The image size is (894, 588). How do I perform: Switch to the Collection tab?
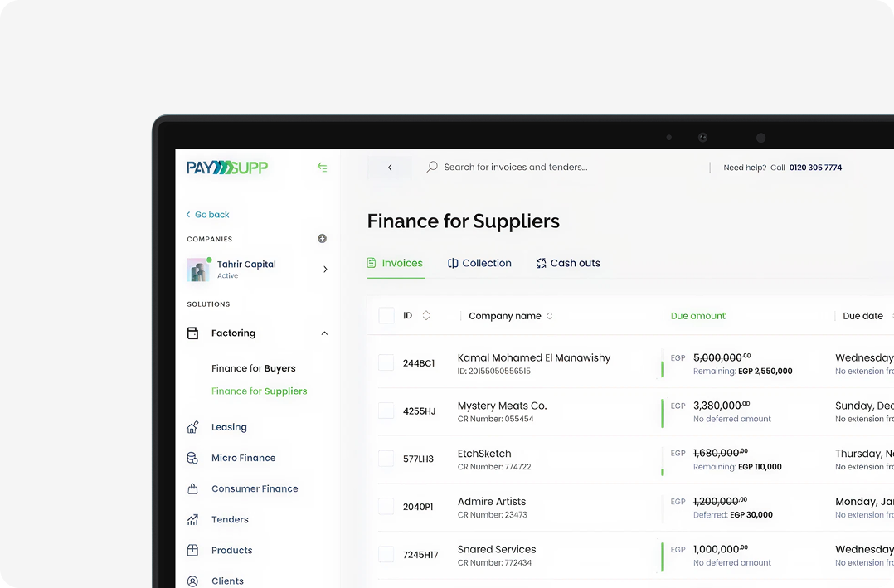coord(479,263)
